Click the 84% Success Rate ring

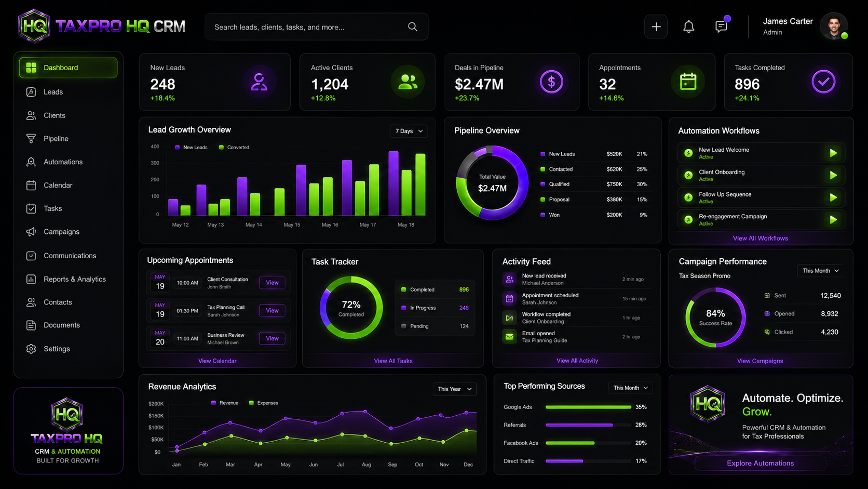pyautogui.click(x=715, y=318)
